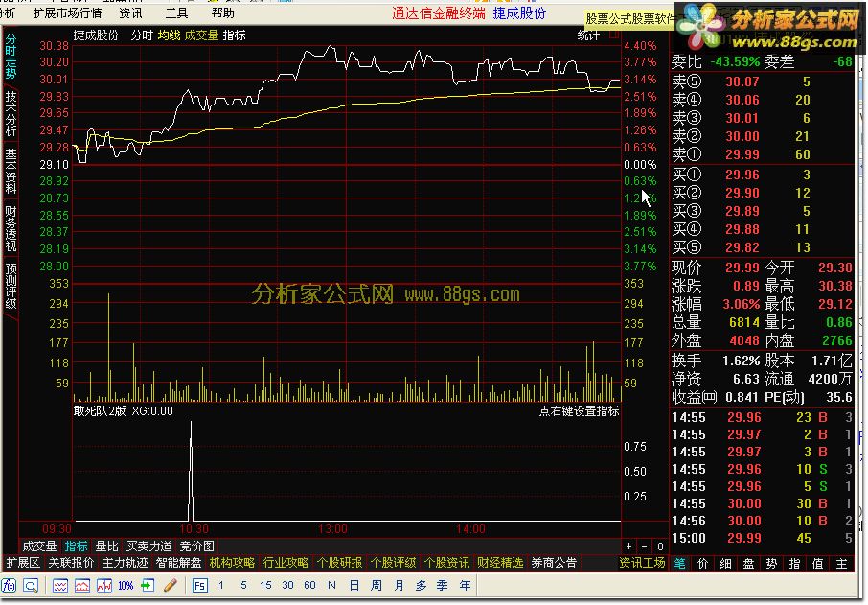
Task: Switch to quarterly (季) period
Action: click(443, 585)
